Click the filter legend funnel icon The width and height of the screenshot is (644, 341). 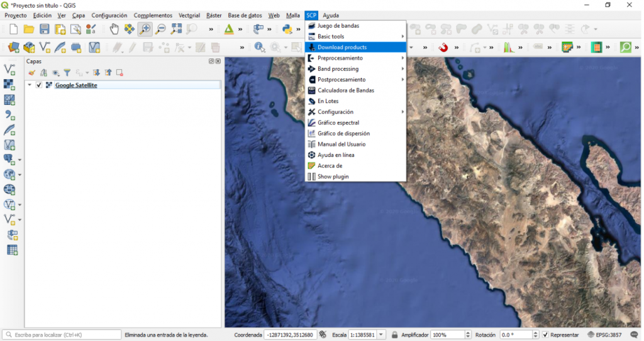pyautogui.click(x=67, y=73)
